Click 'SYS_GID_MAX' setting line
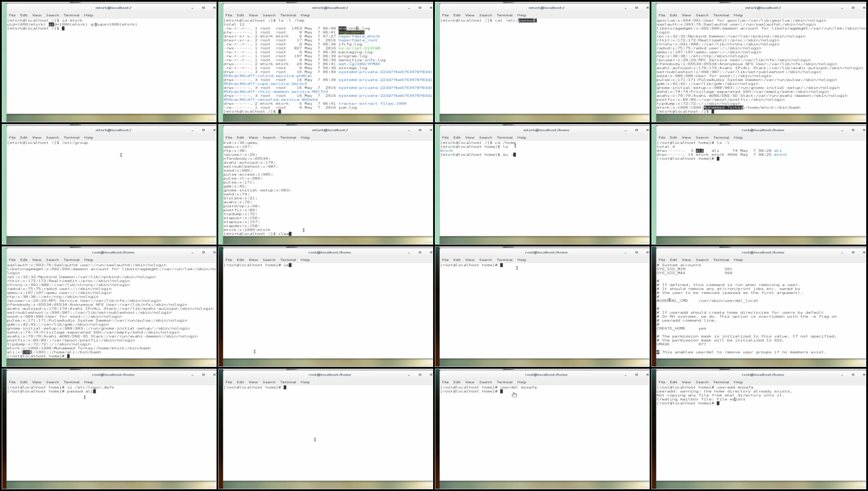The width and height of the screenshot is (868, 491). [x=694, y=273]
